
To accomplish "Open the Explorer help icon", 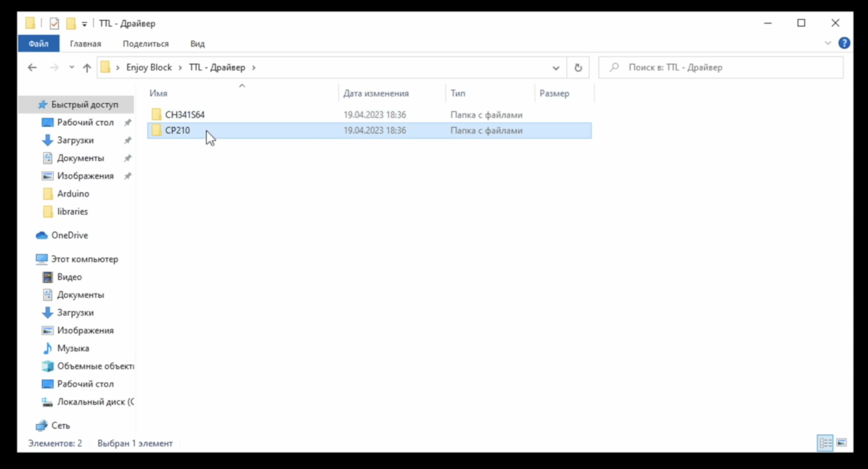I will tap(844, 43).
